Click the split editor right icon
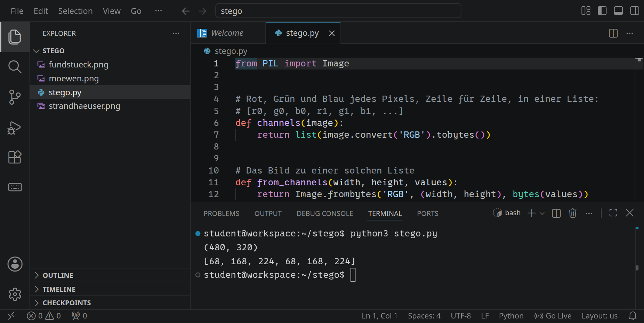 [x=613, y=33]
